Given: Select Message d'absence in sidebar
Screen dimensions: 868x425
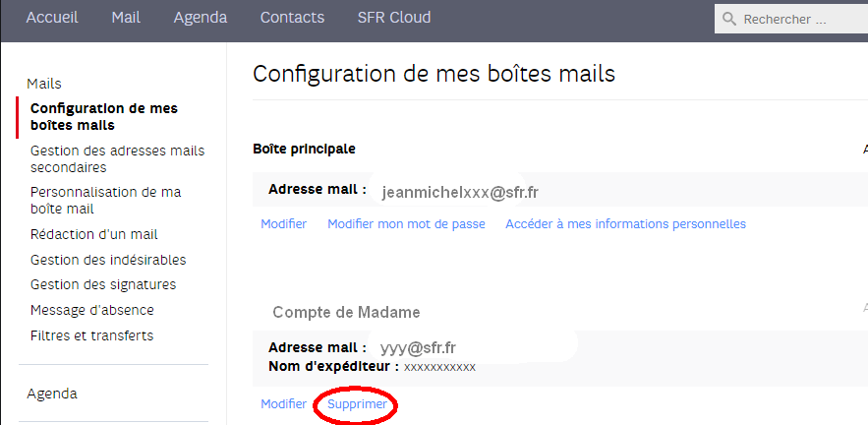Looking at the screenshot, I should coord(92,310).
